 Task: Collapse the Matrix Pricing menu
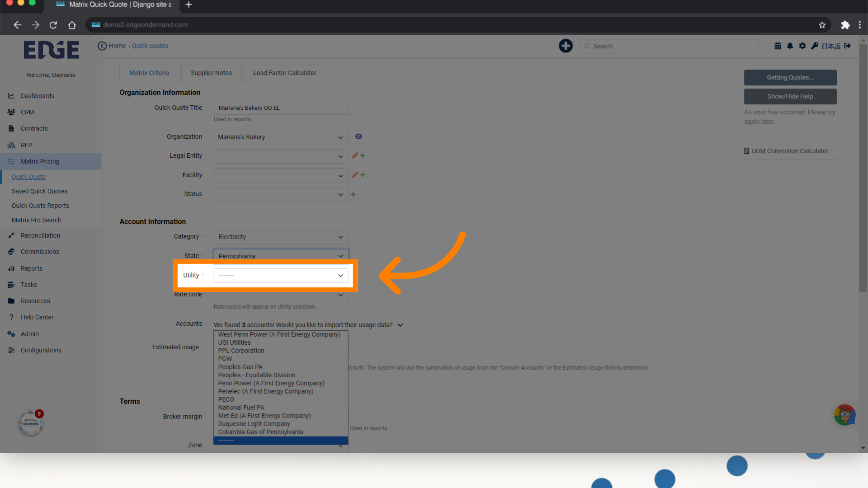point(51,161)
